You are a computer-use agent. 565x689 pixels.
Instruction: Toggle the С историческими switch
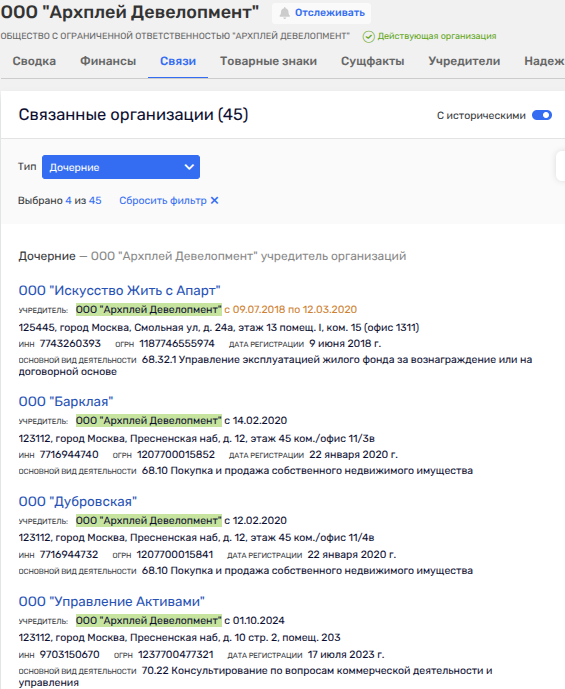(x=542, y=115)
